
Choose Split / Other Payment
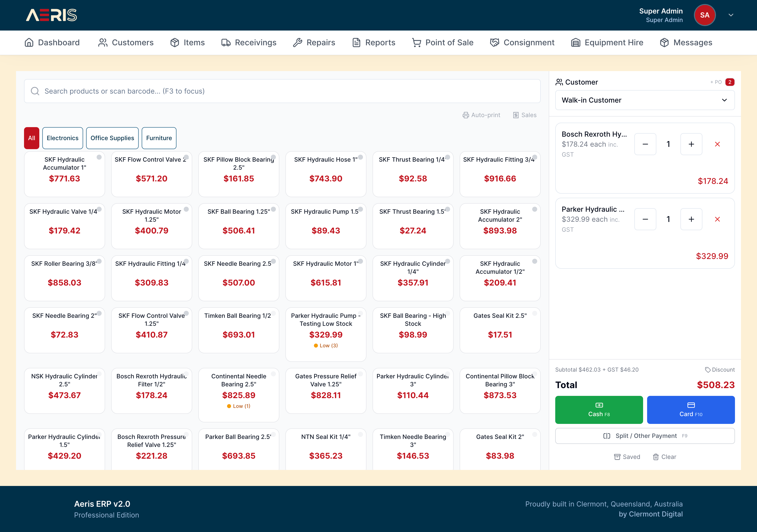pyautogui.click(x=645, y=436)
